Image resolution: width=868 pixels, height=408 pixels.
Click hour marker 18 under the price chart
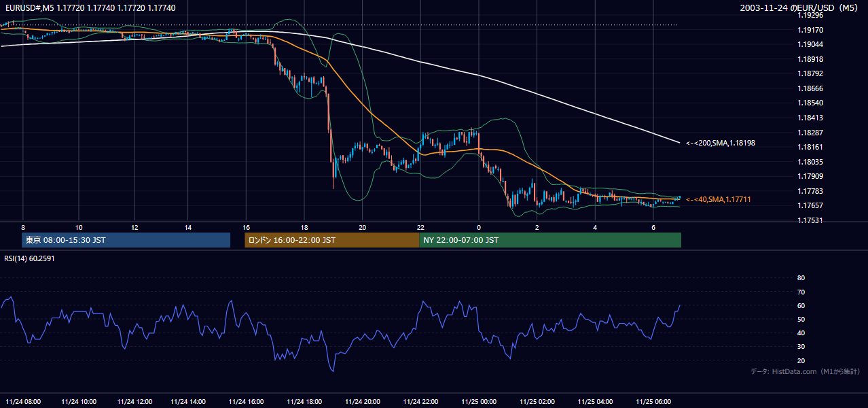click(304, 227)
